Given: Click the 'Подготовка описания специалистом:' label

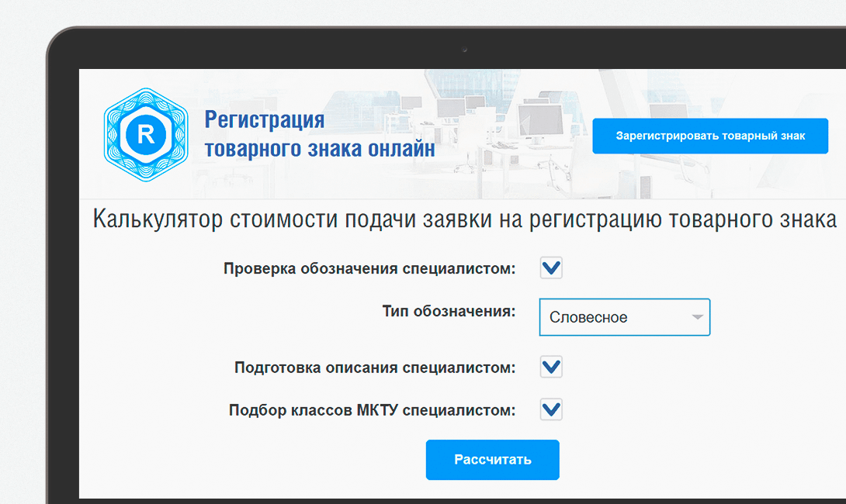Looking at the screenshot, I should point(375,368).
